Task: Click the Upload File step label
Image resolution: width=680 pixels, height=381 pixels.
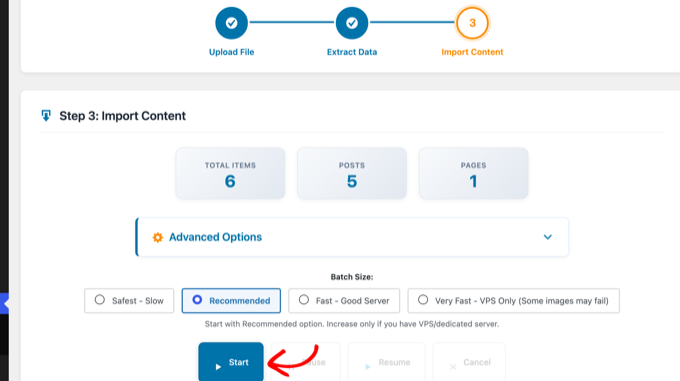Action: [x=232, y=52]
